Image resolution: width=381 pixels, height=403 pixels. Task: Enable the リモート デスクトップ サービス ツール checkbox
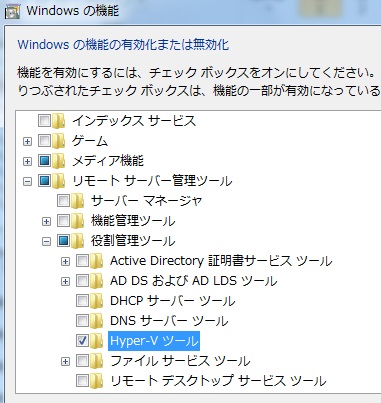click(x=82, y=380)
